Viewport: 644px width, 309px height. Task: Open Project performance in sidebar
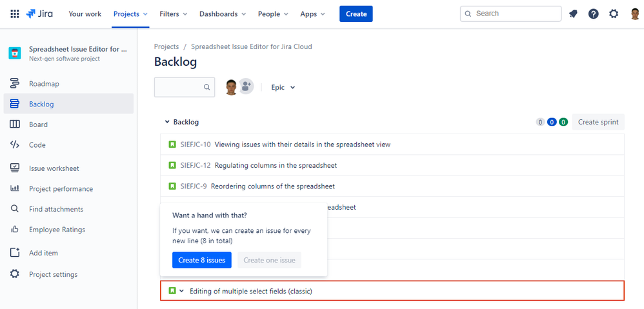(61, 189)
